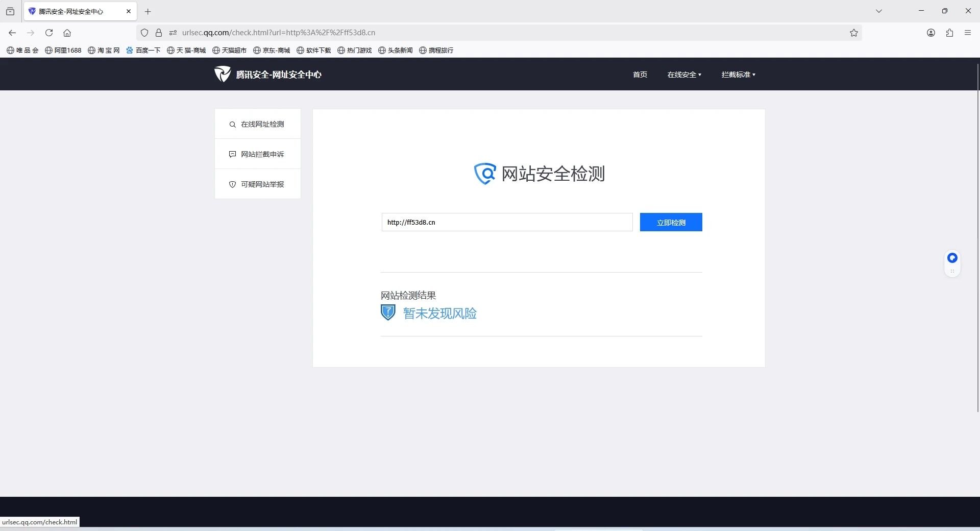Expand the 拦截标准 dropdown menu
This screenshot has width=980, height=531.
coord(739,75)
